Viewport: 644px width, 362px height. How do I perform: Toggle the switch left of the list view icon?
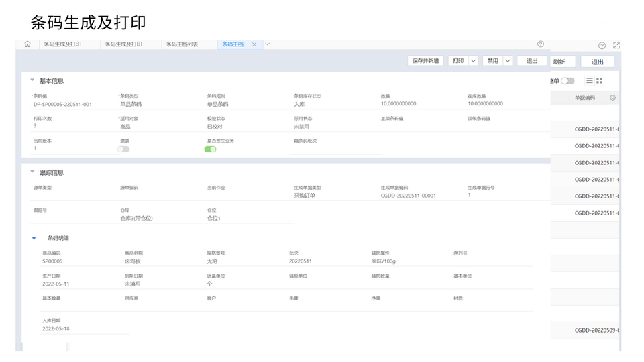pos(568,80)
